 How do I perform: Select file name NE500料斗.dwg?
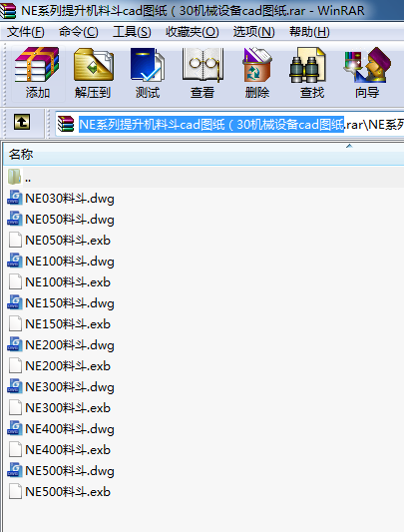coord(70,471)
